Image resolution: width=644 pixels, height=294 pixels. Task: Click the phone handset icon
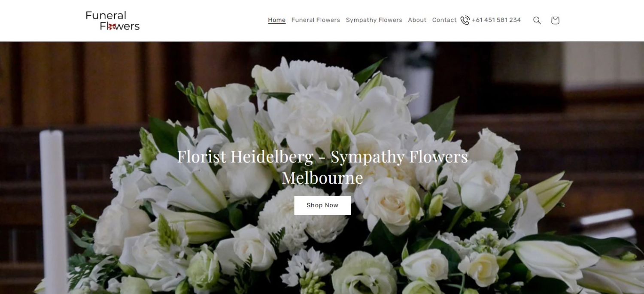pyautogui.click(x=465, y=20)
